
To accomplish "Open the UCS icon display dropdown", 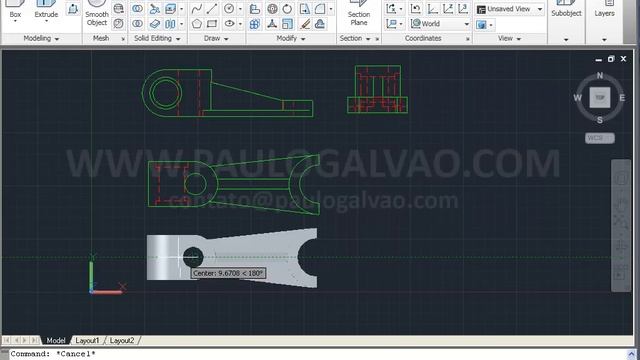I will (400, 24).
